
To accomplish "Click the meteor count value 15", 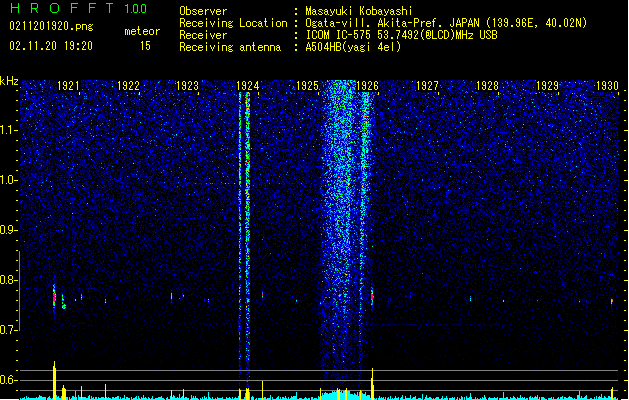I will [x=145, y=46].
